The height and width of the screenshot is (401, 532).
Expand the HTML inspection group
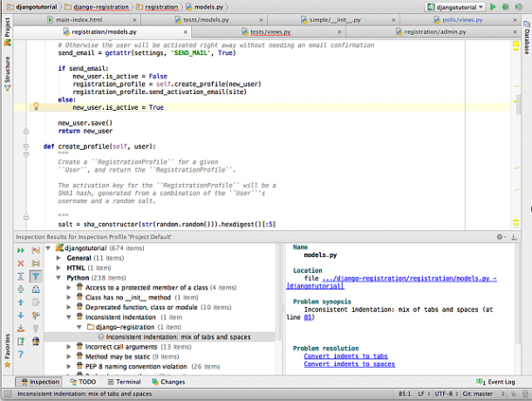coord(58,268)
